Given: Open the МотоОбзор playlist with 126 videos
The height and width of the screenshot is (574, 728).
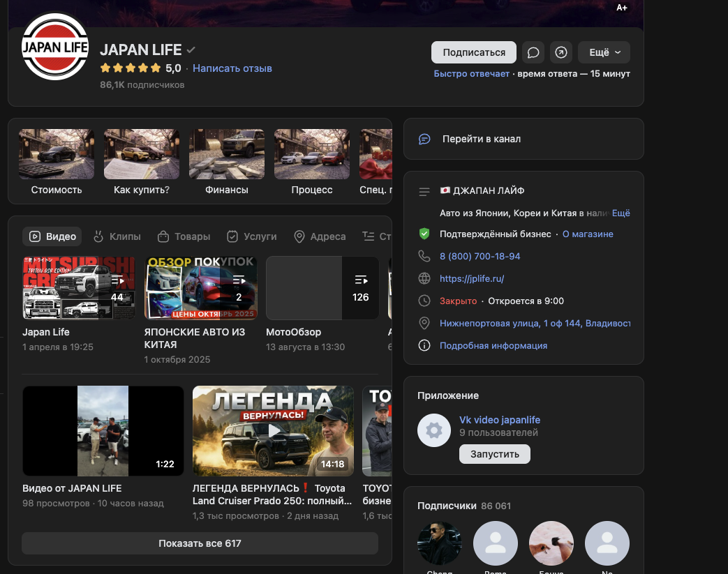Looking at the screenshot, I should coord(322,287).
